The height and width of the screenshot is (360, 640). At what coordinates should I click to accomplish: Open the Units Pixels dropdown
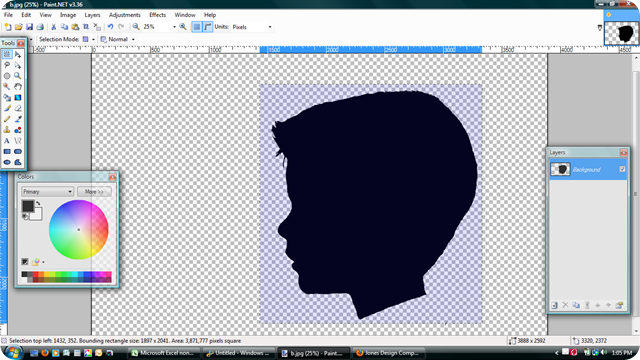click(270, 27)
